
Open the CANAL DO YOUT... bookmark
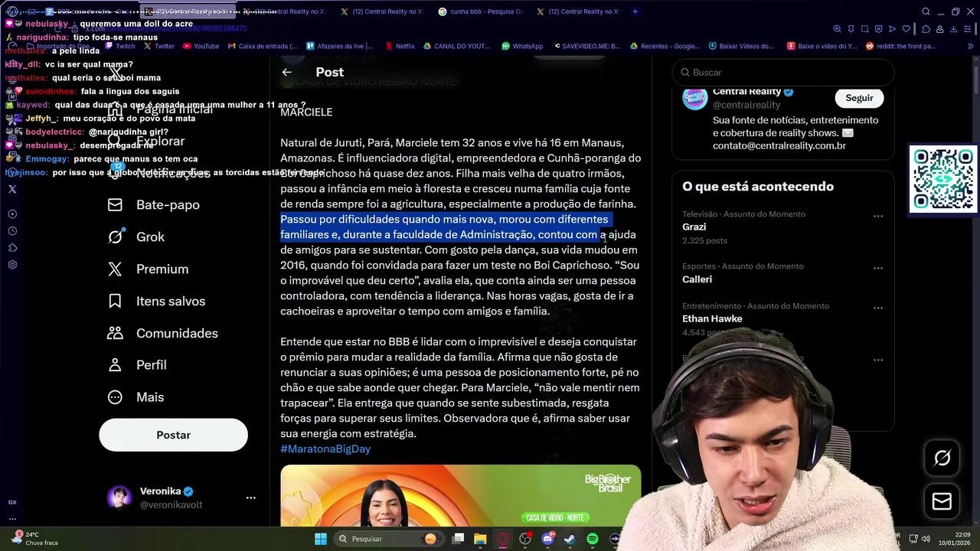[x=456, y=46]
